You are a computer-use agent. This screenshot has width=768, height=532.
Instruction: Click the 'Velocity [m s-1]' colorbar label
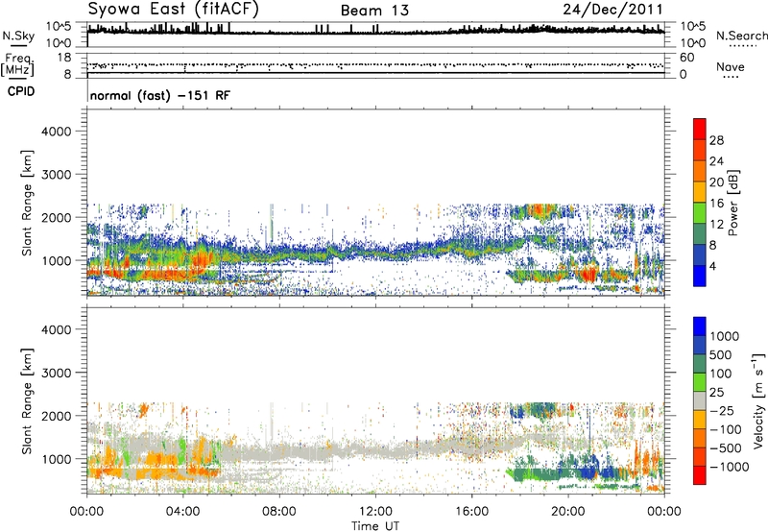pyautogui.click(x=757, y=400)
